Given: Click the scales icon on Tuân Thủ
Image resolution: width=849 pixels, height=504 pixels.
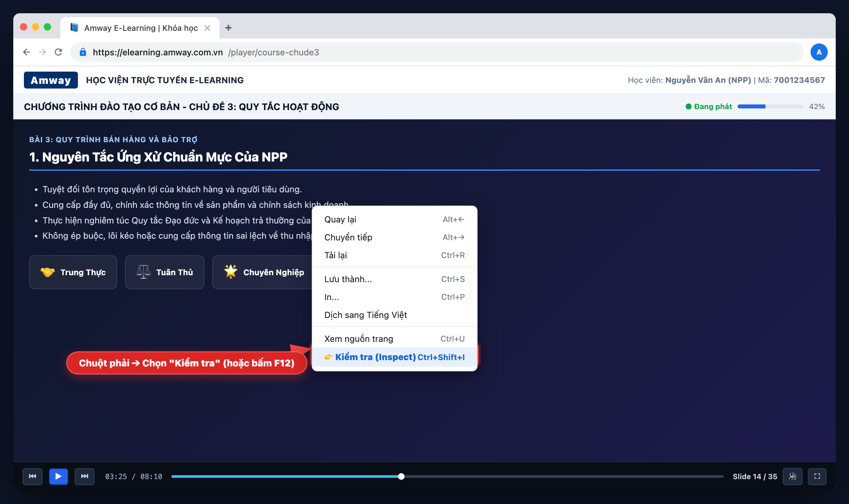Looking at the screenshot, I should point(143,272).
